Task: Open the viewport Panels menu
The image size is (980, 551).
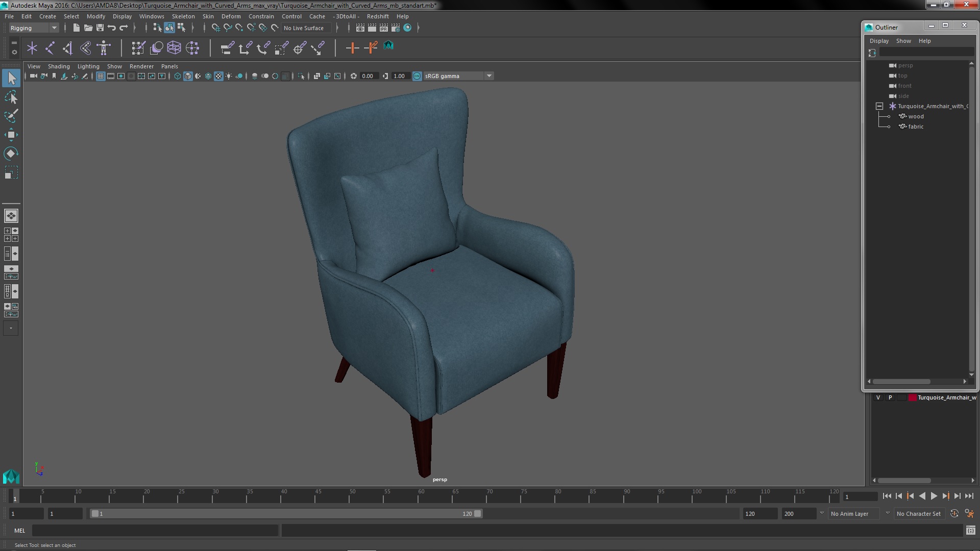Action: pos(169,66)
